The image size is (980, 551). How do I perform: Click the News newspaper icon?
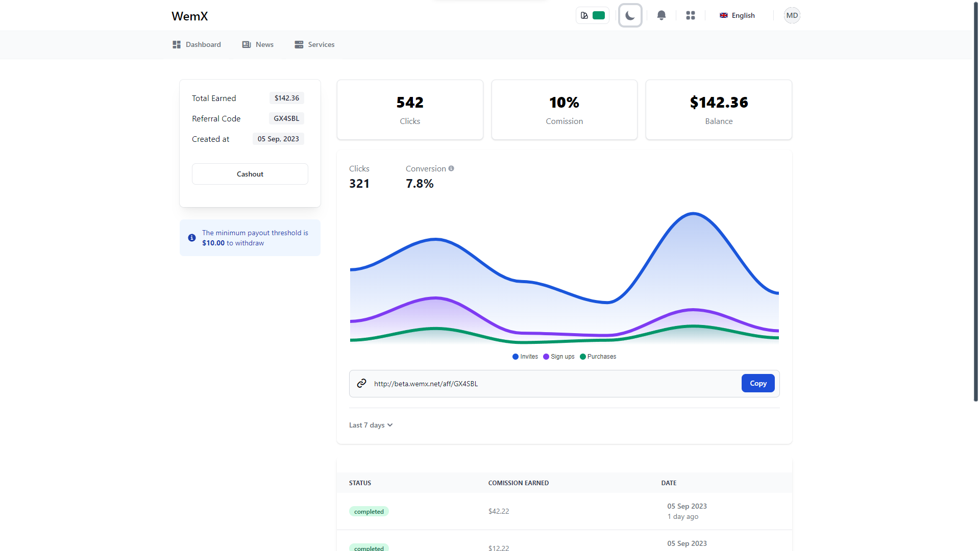[247, 45]
